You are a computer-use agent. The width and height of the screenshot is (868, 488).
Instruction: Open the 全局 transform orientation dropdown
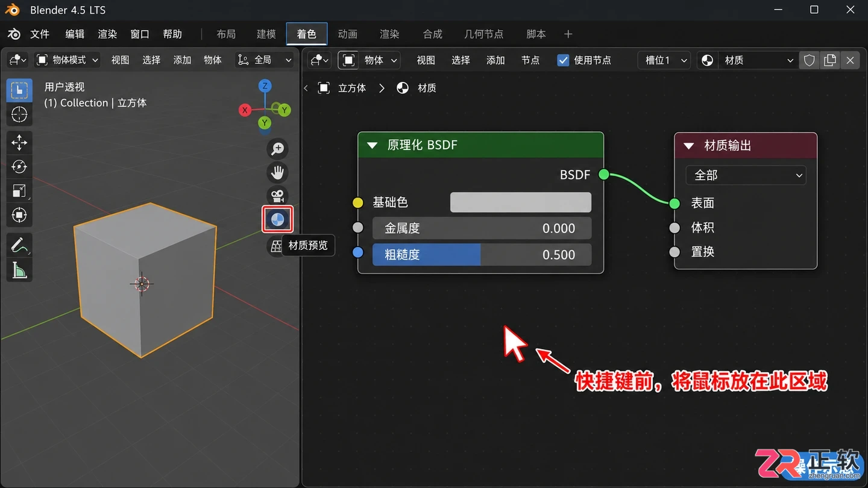point(265,60)
